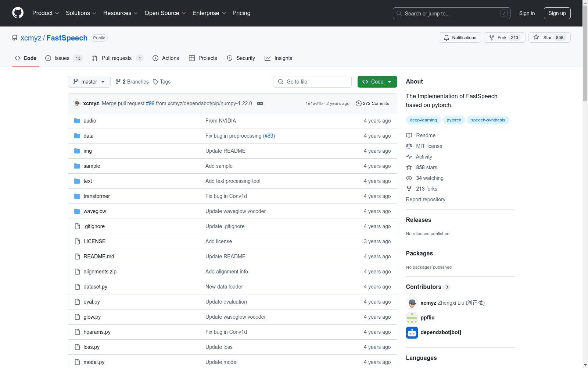
Task: Click the branches icon beside 2 Branches
Action: point(118,82)
